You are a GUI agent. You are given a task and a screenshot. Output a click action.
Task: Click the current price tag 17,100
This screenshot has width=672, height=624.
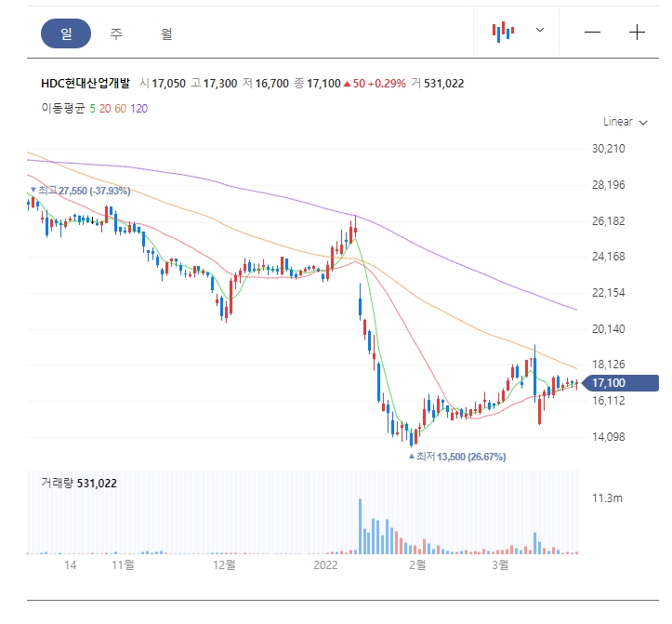(x=621, y=382)
